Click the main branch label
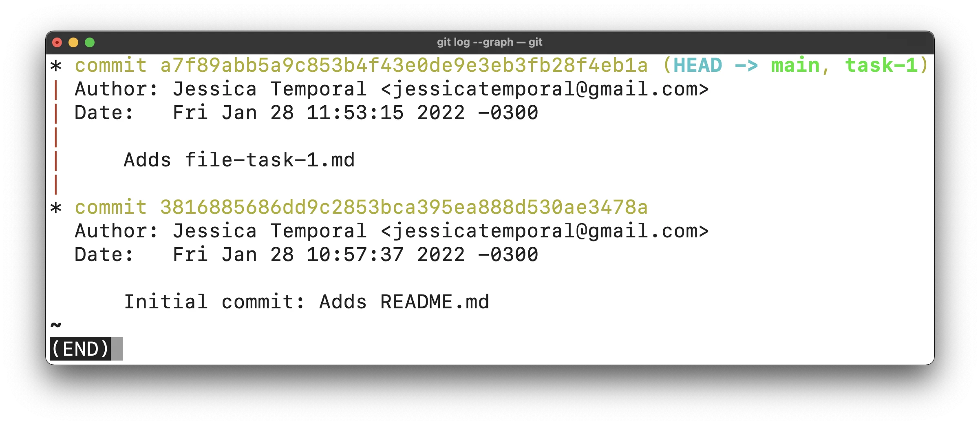980x425 pixels. [795, 65]
